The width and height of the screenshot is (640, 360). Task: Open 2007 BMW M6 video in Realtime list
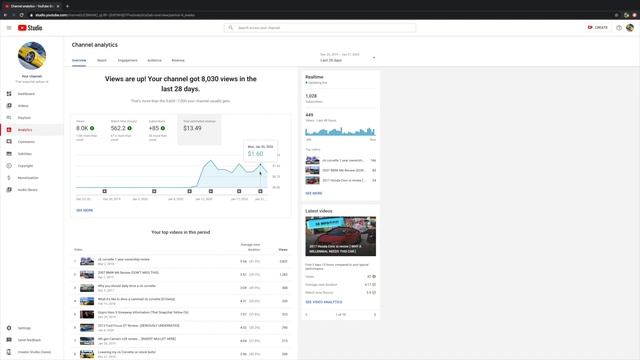(x=340, y=170)
